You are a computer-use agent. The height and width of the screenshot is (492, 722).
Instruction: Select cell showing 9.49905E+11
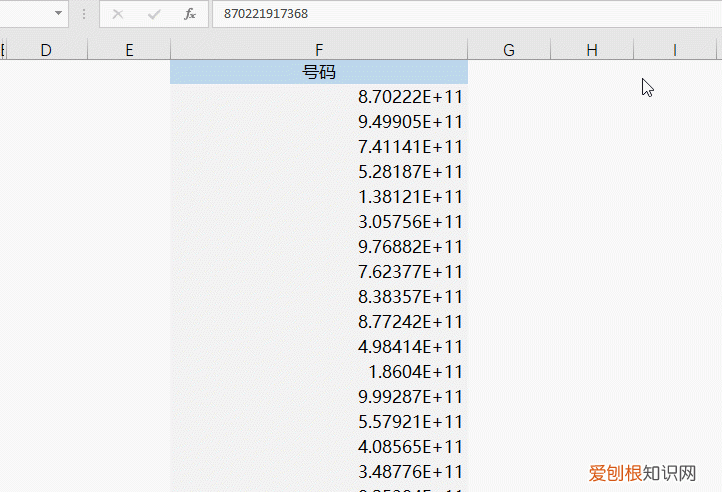tap(318, 122)
